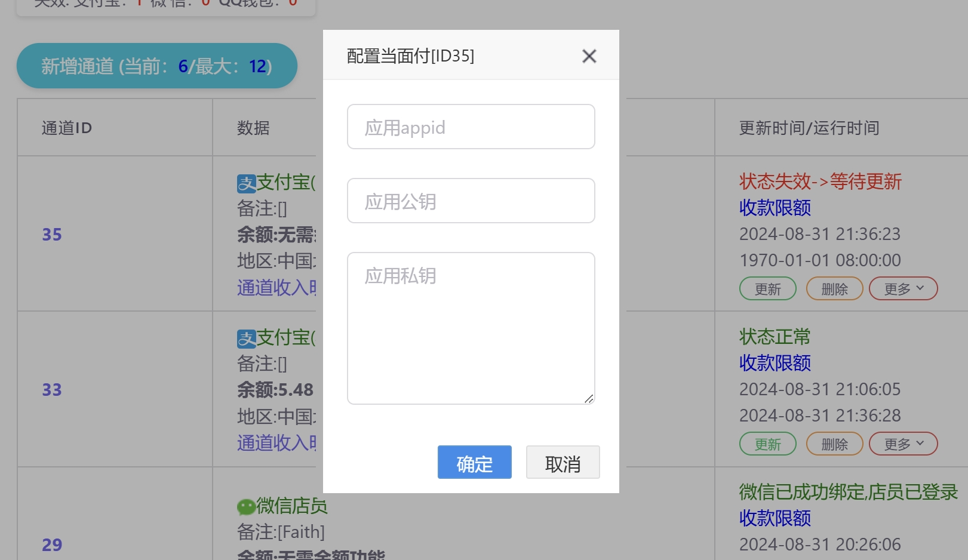Click 更新 button for channel 35
The height and width of the screenshot is (560, 968).
(767, 289)
